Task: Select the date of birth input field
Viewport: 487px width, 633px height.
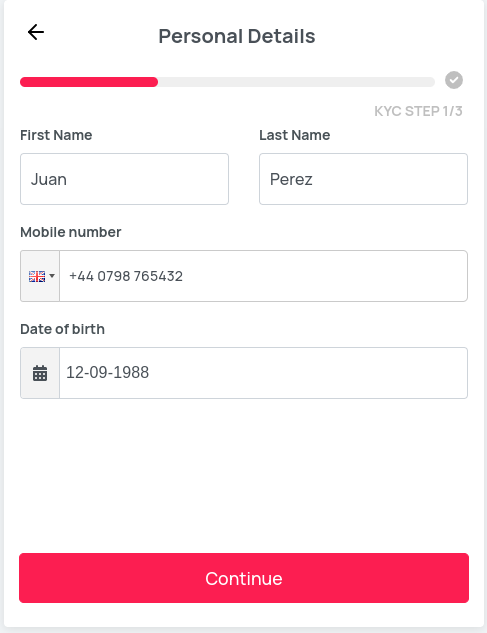Action: point(263,373)
